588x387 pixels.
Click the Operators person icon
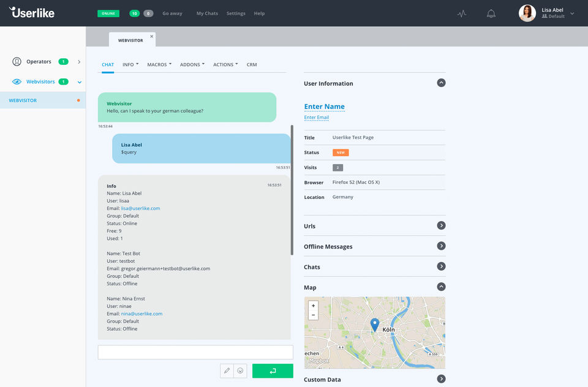point(17,61)
